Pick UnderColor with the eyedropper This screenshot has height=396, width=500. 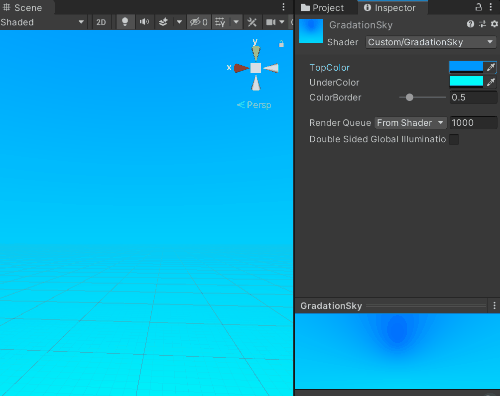pos(491,82)
